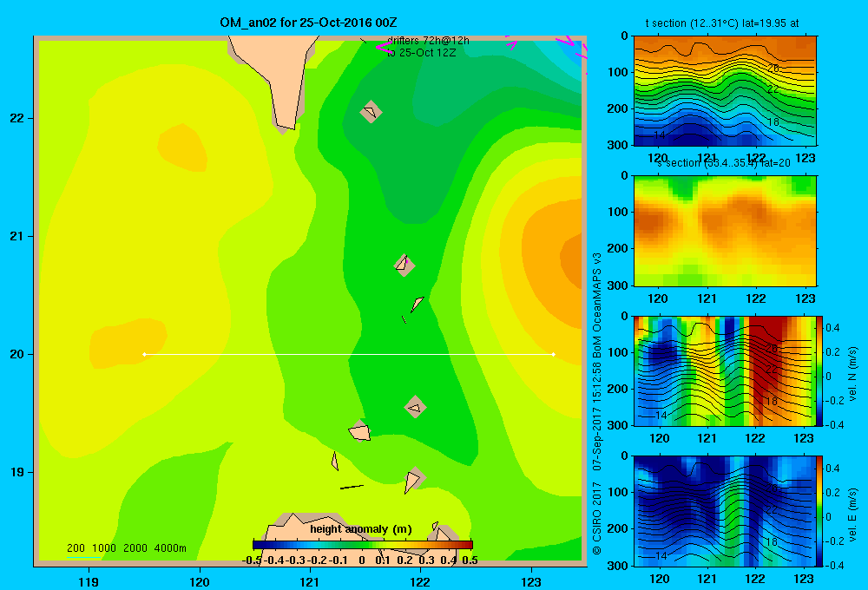Click the height anomaly color bar on main map
Screen dimensions: 868x590
[x=363, y=545]
